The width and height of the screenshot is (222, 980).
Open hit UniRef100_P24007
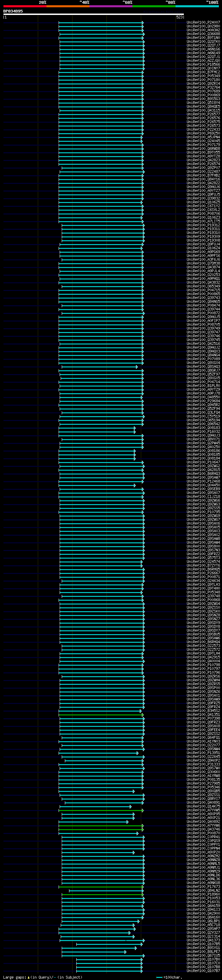point(203,23)
